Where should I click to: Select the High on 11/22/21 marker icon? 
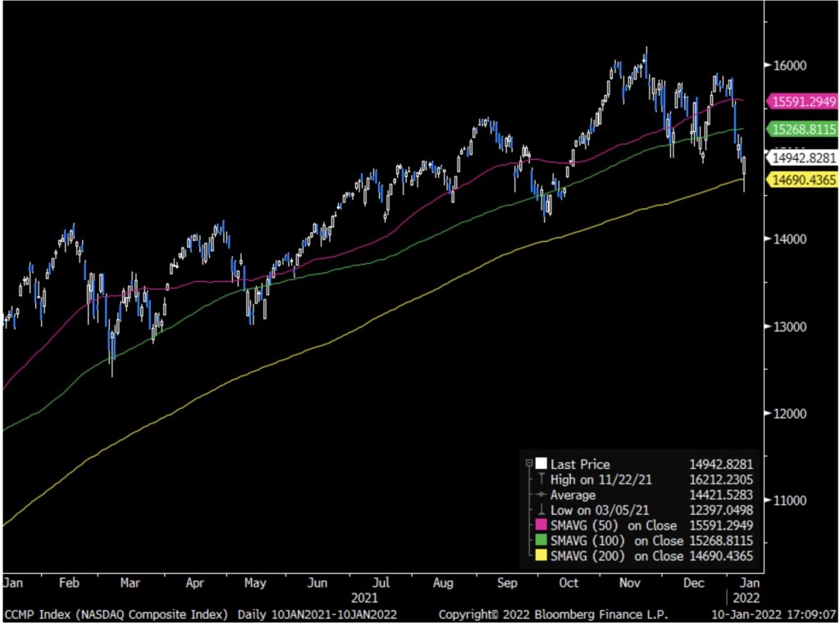point(541,480)
